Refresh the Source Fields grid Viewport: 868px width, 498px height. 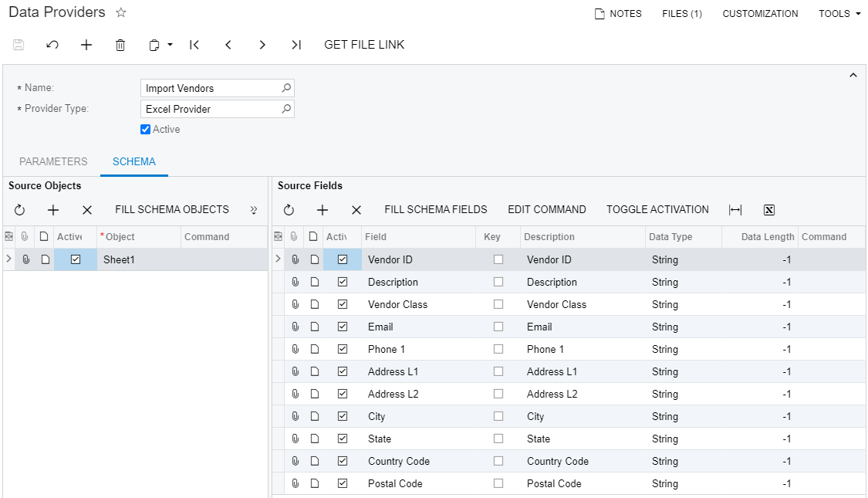pyautogui.click(x=289, y=210)
